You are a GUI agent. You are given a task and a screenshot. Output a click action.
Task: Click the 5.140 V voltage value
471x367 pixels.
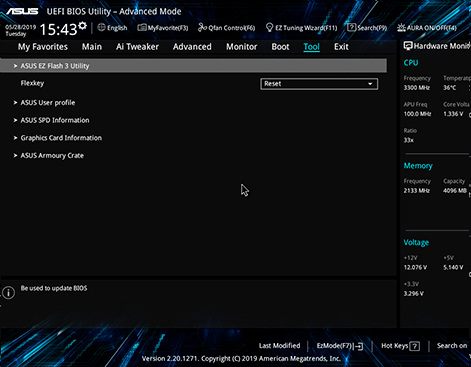tap(453, 267)
